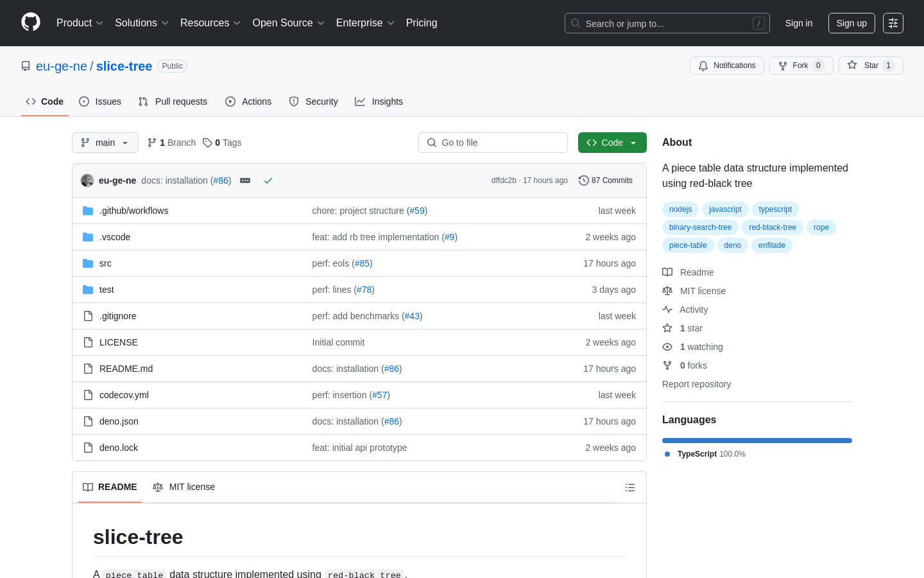This screenshot has height=578, width=924.
Task: Expand the Open Source dropdown
Action: pos(289,23)
